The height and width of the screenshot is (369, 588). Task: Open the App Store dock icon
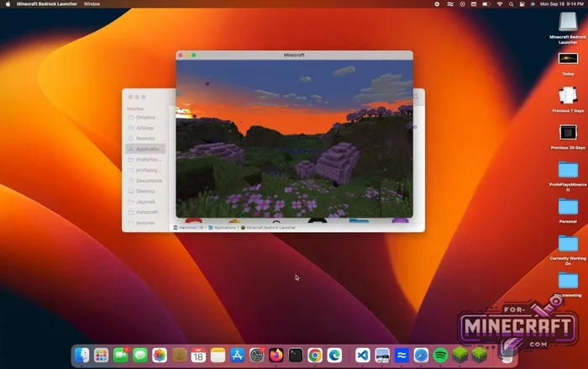point(238,356)
